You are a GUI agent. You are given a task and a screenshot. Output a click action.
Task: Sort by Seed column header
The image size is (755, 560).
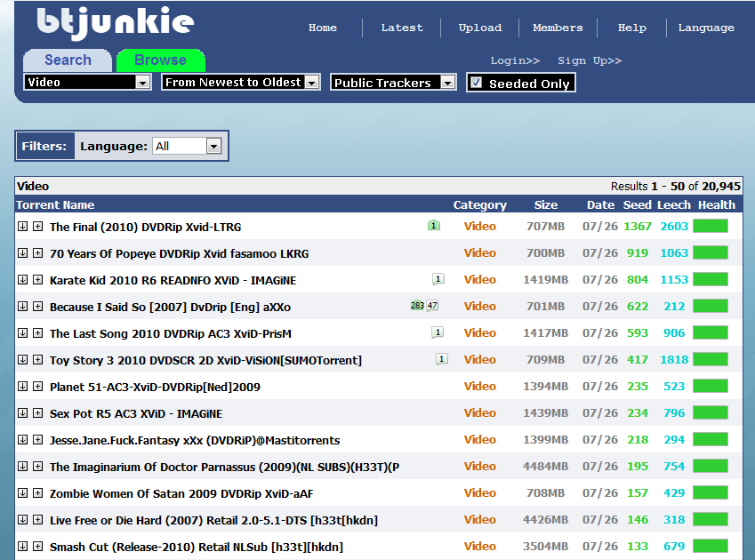click(637, 205)
